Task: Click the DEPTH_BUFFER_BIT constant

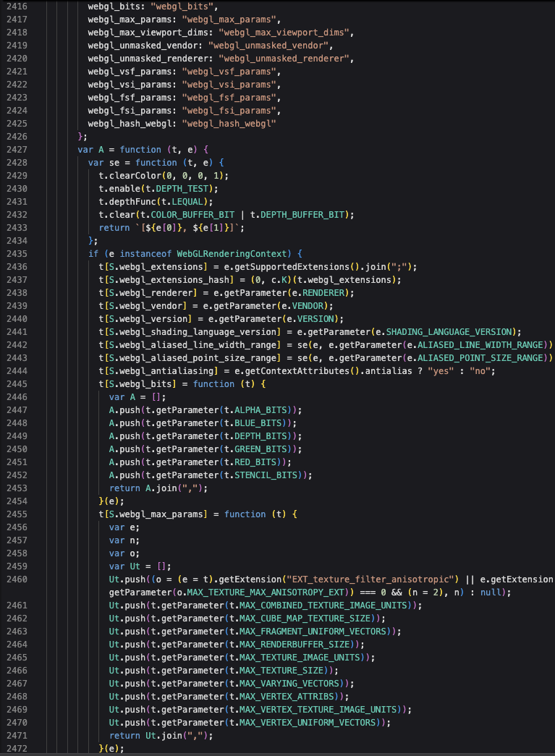Action: coord(302,215)
